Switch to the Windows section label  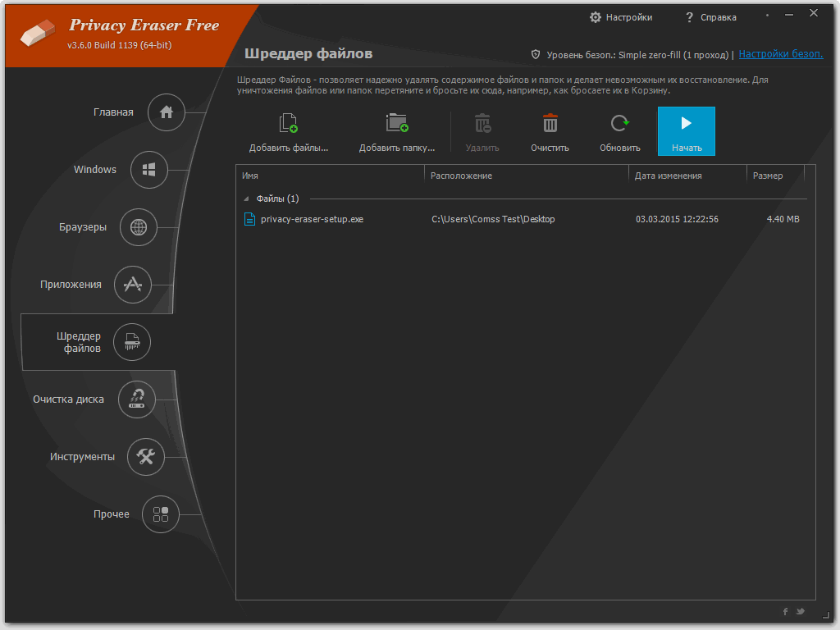95,169
